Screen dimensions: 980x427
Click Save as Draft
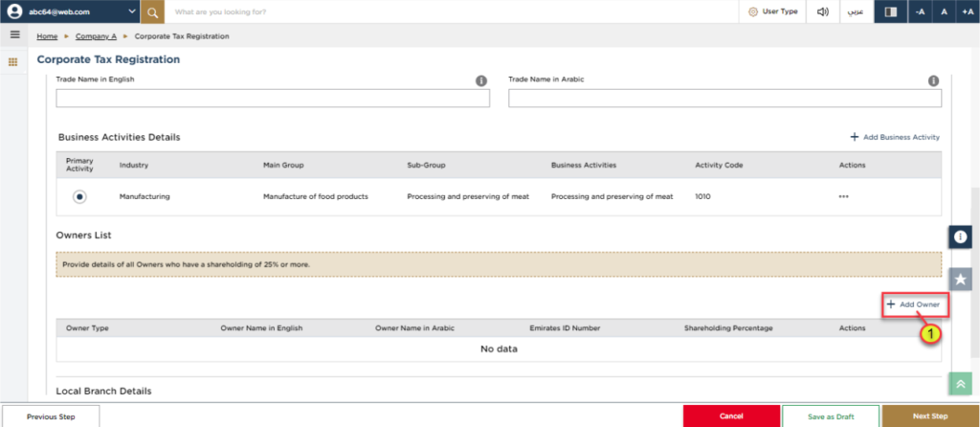(x=831, y=416)
